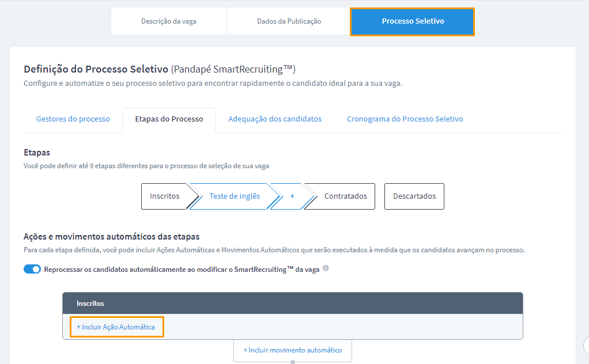
Task: Select the Processo Seletivo tab
Action: [412, 21]
